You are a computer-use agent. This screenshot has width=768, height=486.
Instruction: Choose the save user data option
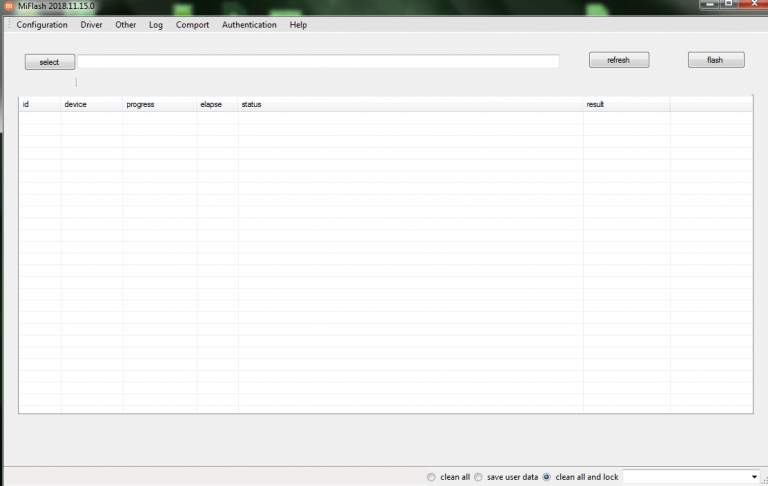click(478, 477)
